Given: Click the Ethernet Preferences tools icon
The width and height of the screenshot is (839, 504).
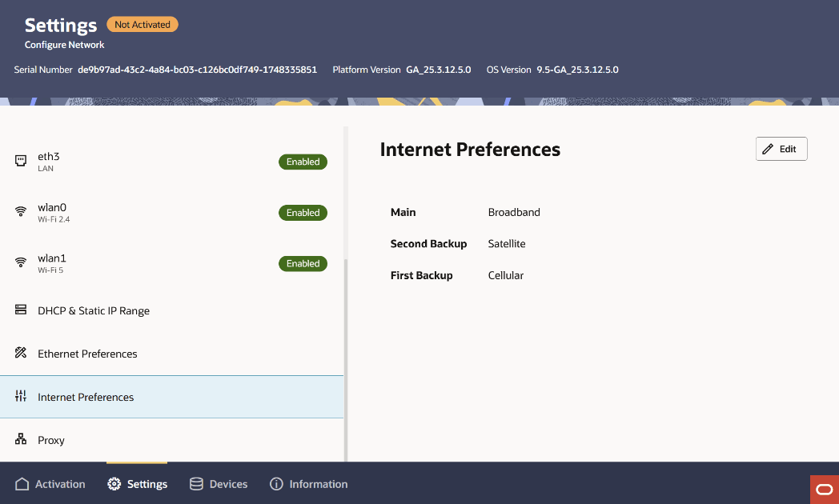Looking at the screenshot, I should (20, 354).
